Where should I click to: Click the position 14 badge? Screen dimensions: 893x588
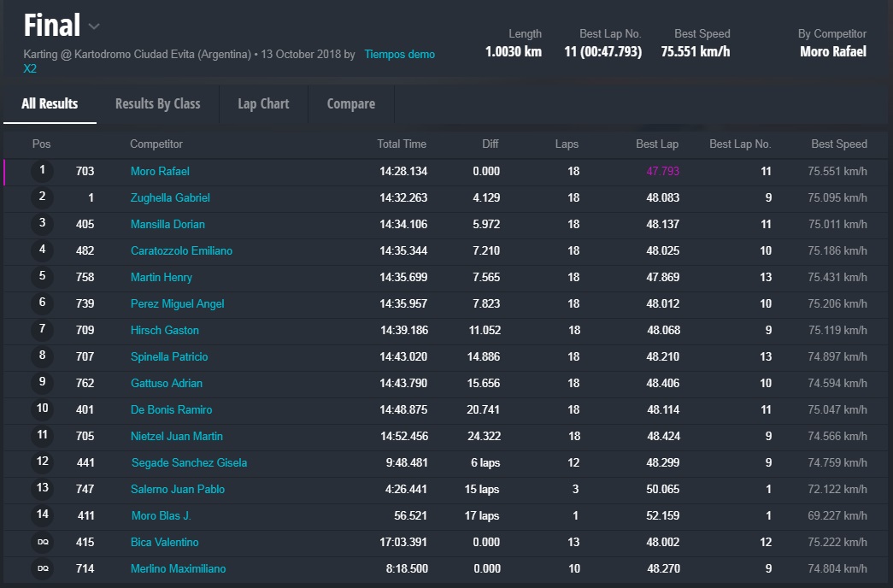(42, 515)
